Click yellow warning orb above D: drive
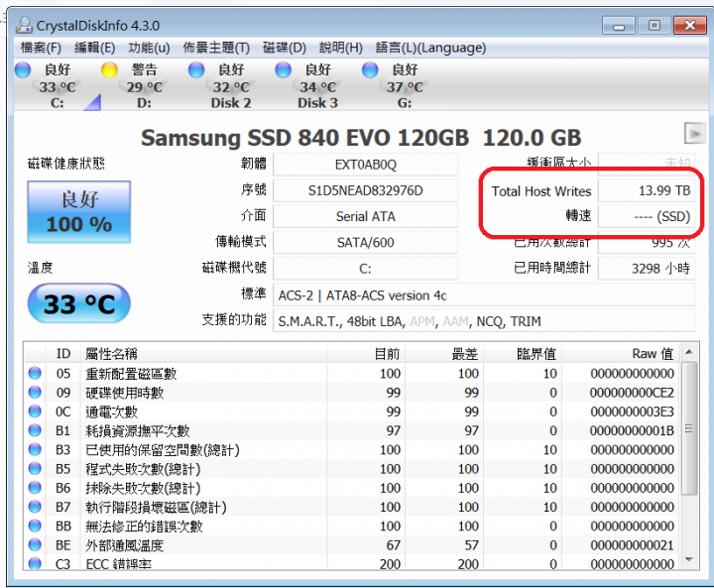Viewport: 714px width, 588px height. click(x=110, y=70)
